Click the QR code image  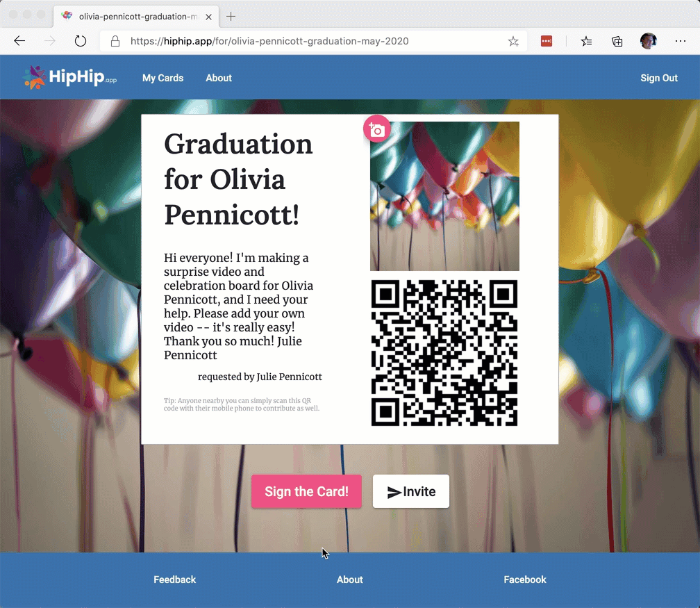tap(444, 353)
